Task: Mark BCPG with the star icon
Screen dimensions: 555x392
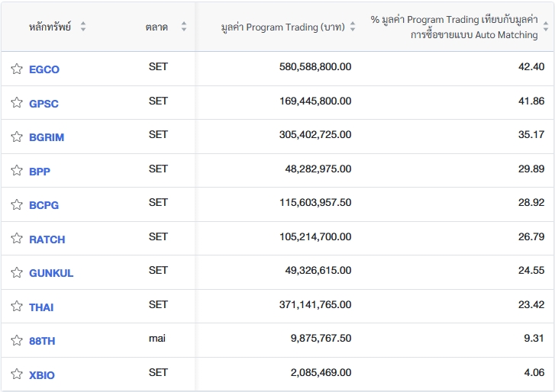Action: tap(17, 204)
